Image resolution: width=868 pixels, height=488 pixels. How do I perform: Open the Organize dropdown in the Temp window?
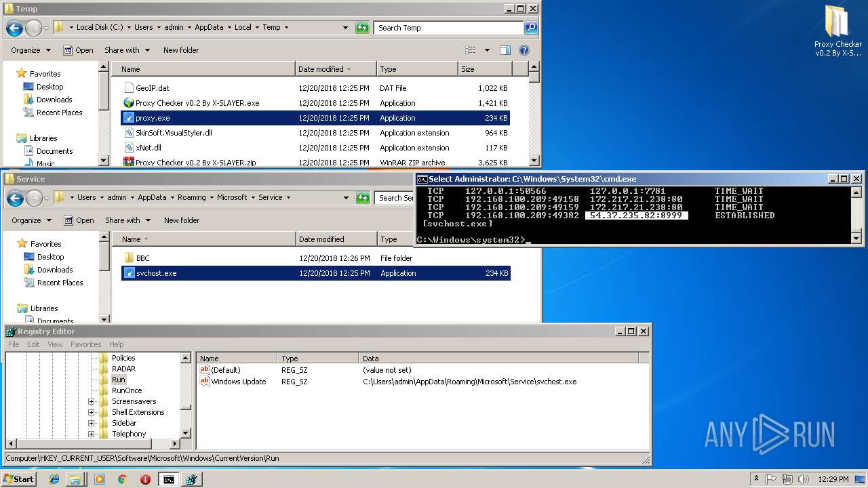click(x=31, y=50)
